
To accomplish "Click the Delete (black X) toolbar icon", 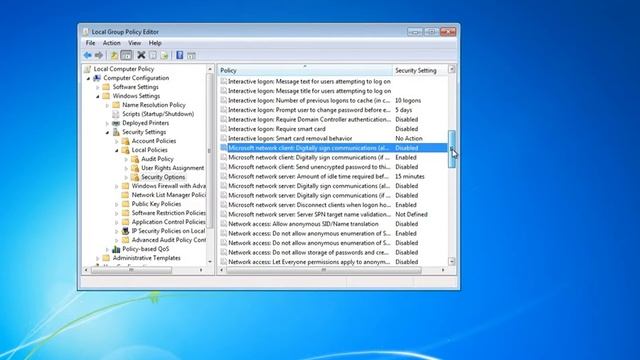I will (141, 55).
